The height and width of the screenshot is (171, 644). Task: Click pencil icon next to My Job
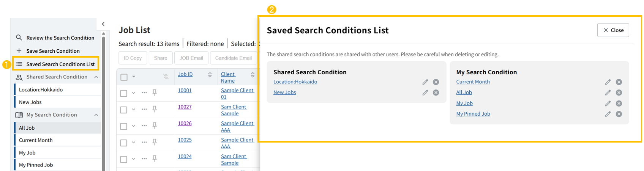coord(608,104)
